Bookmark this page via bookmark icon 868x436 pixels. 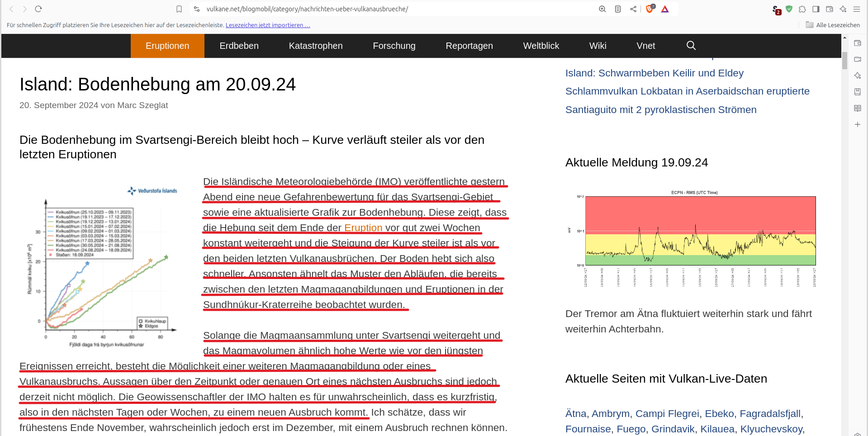pos(179,9)
